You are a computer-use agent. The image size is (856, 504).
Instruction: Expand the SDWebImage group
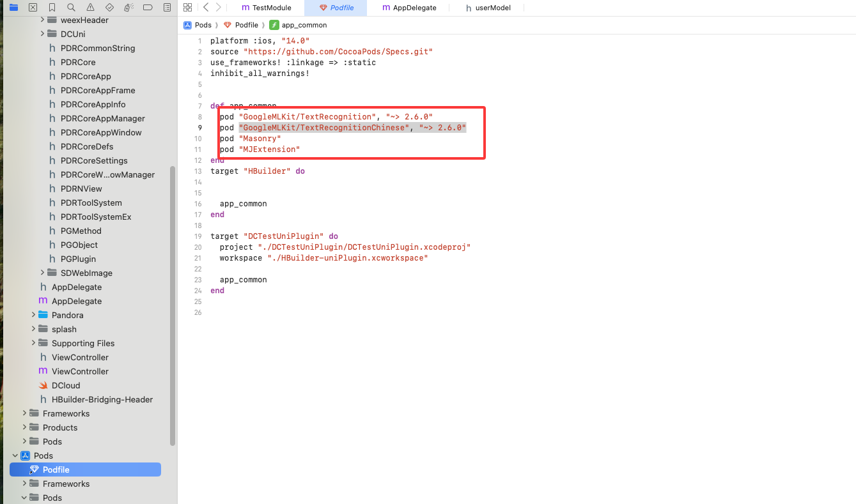coord(42,273)
